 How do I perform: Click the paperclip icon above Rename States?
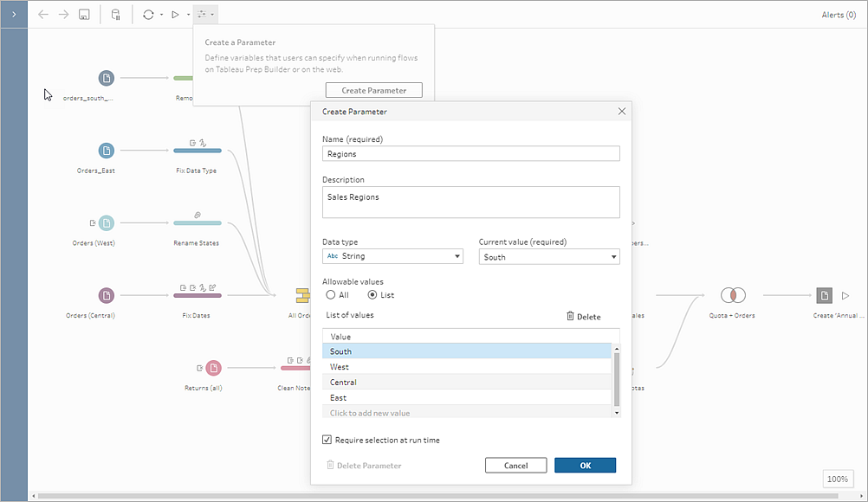[197, 215]
